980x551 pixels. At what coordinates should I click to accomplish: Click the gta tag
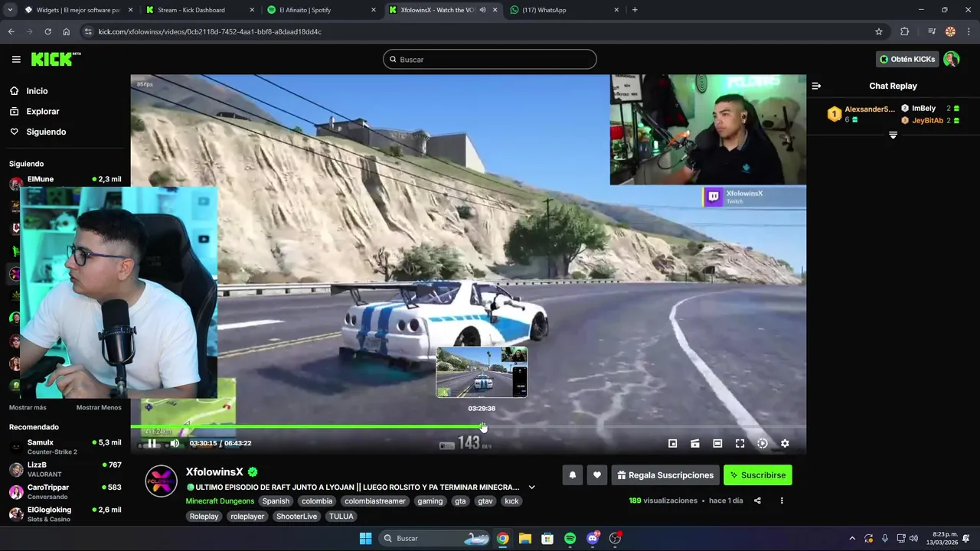coord(460,501)
